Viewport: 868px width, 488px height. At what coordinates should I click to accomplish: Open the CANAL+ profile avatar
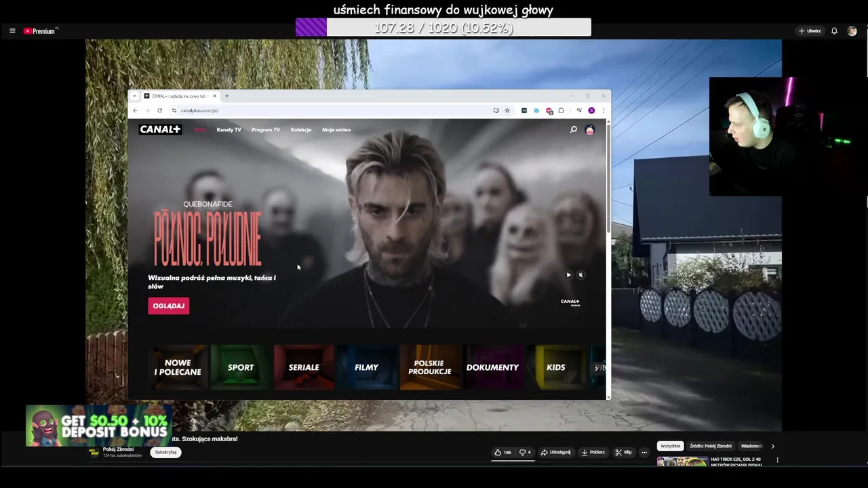click(x=589, y=129)
